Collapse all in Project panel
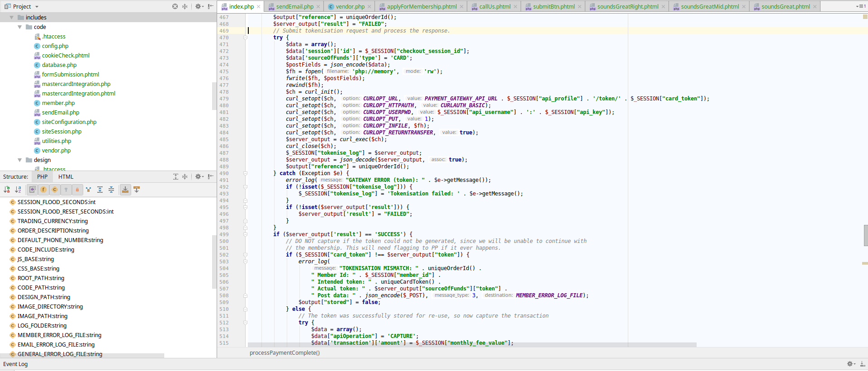This screenshot has width=868, height=371. [185, 6]
